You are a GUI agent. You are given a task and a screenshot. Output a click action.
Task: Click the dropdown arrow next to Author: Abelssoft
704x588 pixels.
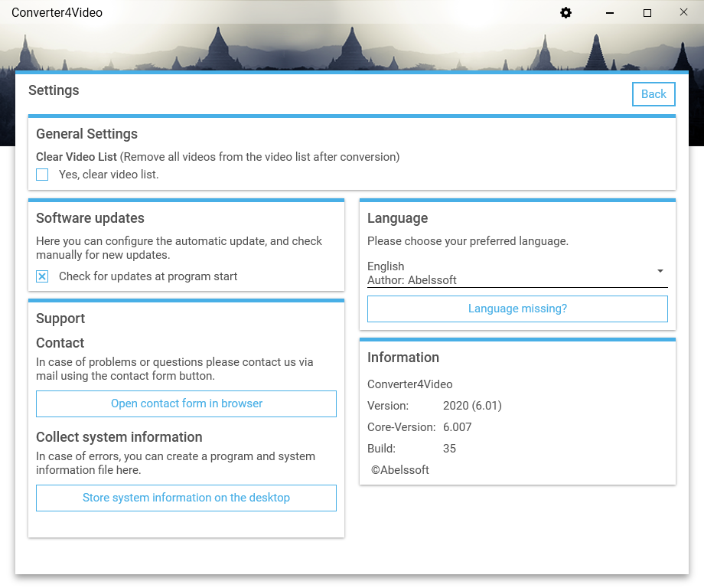coord(660,271)
